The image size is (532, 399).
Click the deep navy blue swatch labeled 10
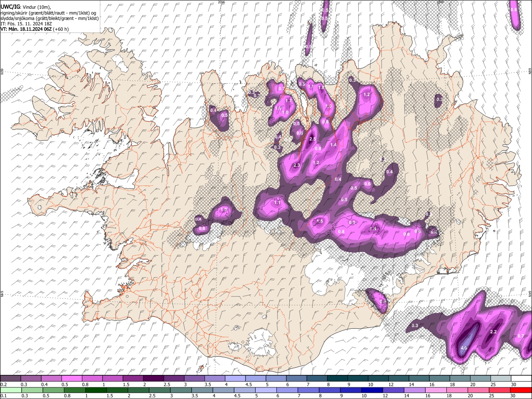[x=372, y=390]
